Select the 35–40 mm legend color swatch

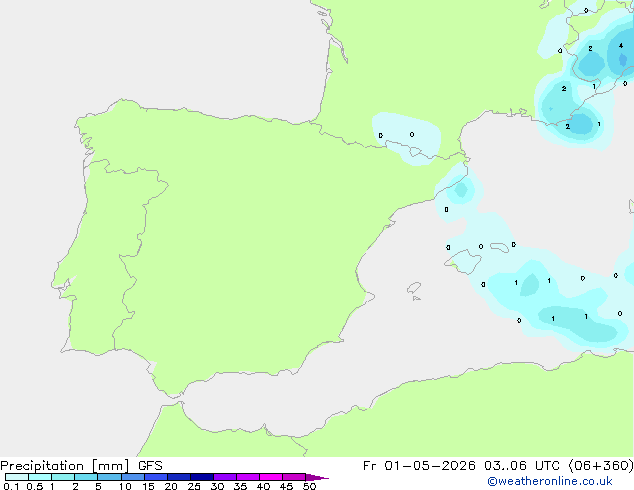point(248,477)
